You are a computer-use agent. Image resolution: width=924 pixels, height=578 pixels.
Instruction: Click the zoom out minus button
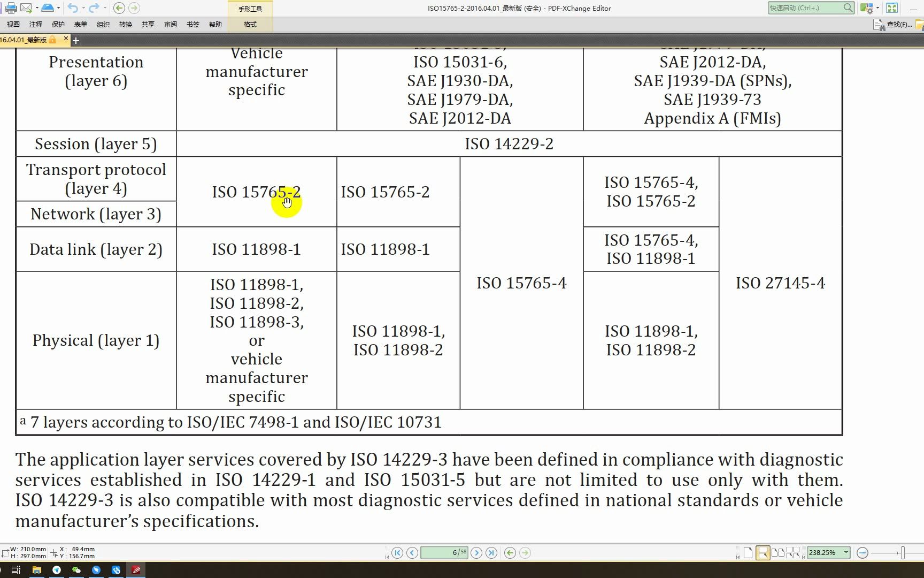pyautogui.click(x=862, y=553)
